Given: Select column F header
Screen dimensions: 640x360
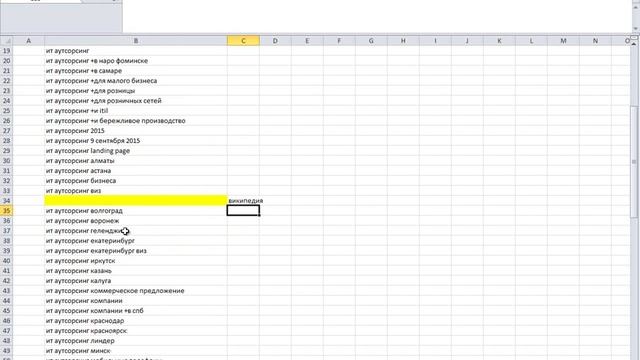Looking at the screenshot, I should [x=339, y=41].
